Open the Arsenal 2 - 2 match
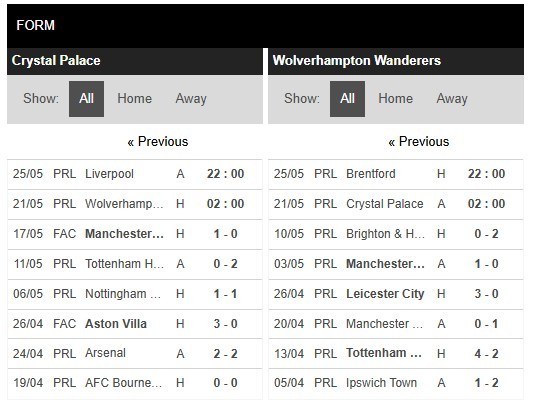The image size is (533, 406). (135, 354)
